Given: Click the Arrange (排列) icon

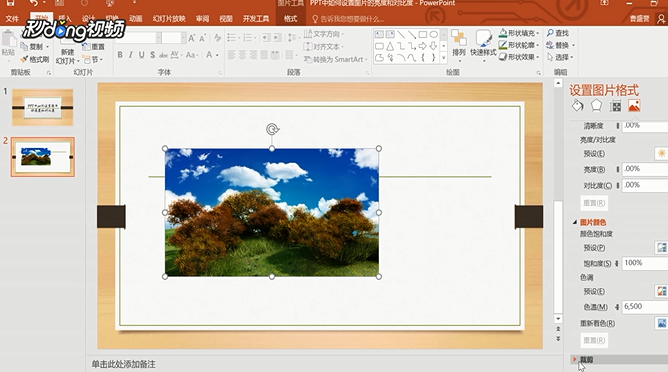Looking at the screenshot, I should click(459, 43).
